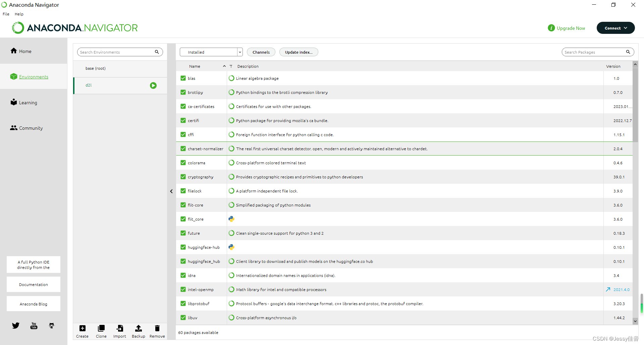
Task: Open the File menu
Action: coord(6,14)
